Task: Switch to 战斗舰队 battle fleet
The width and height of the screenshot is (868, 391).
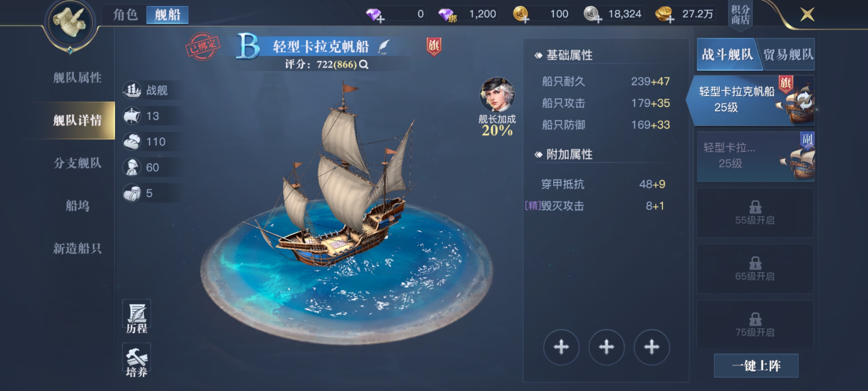Action: [728, 55]
